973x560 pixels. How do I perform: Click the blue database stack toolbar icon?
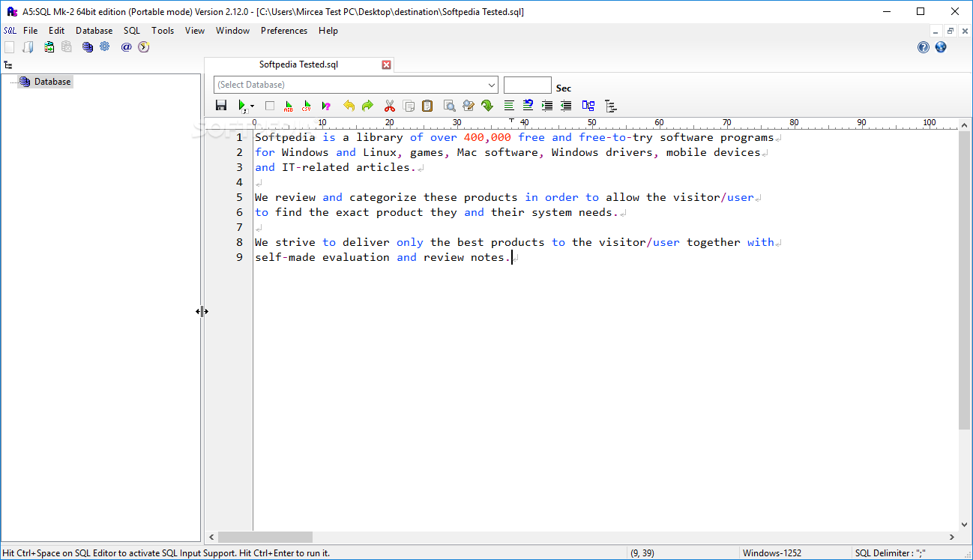point(88,47)
